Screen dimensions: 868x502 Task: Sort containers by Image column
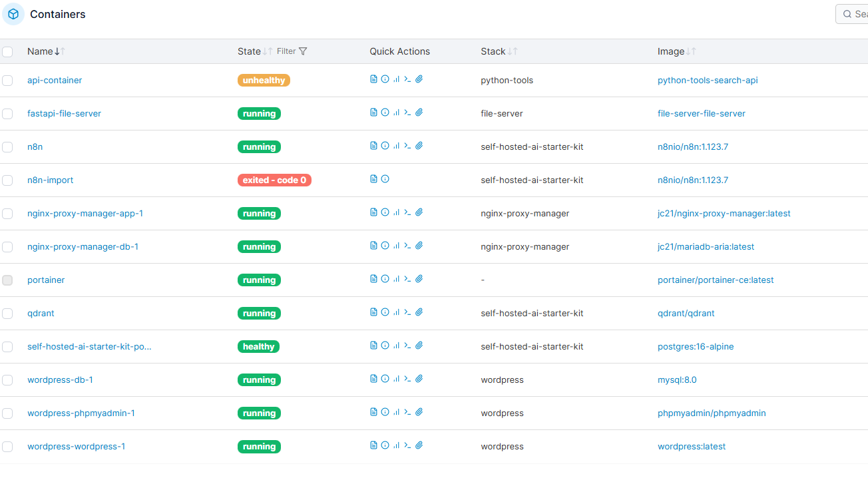pos(677,51)
